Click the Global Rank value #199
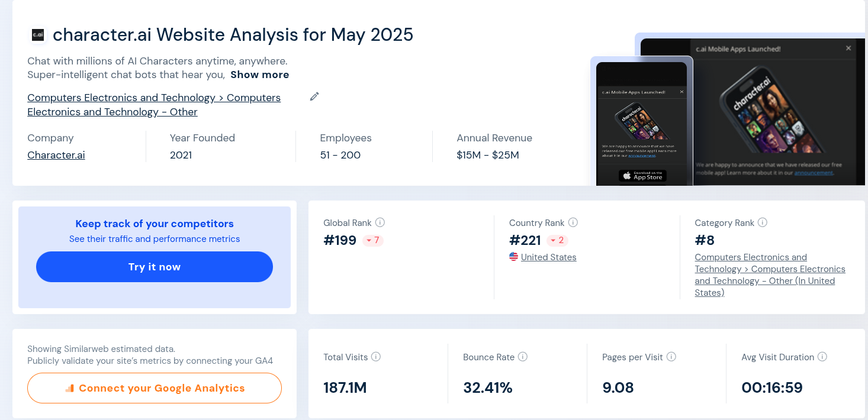 340,240
